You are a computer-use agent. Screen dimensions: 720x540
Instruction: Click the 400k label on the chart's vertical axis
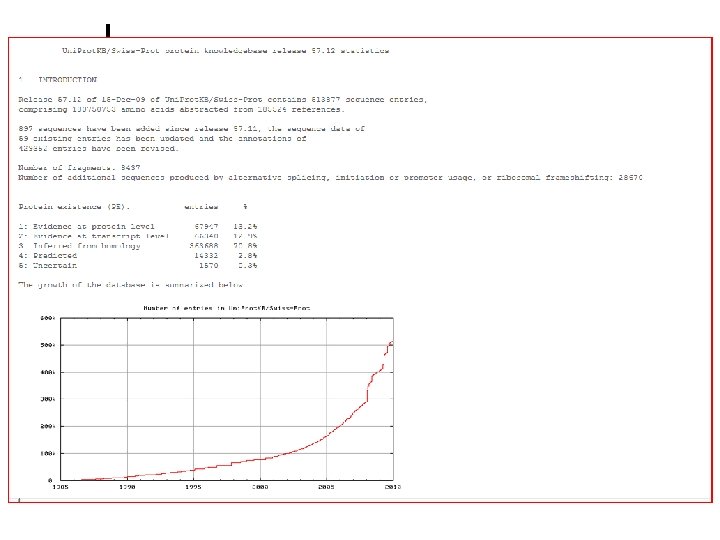coord(48,372)
